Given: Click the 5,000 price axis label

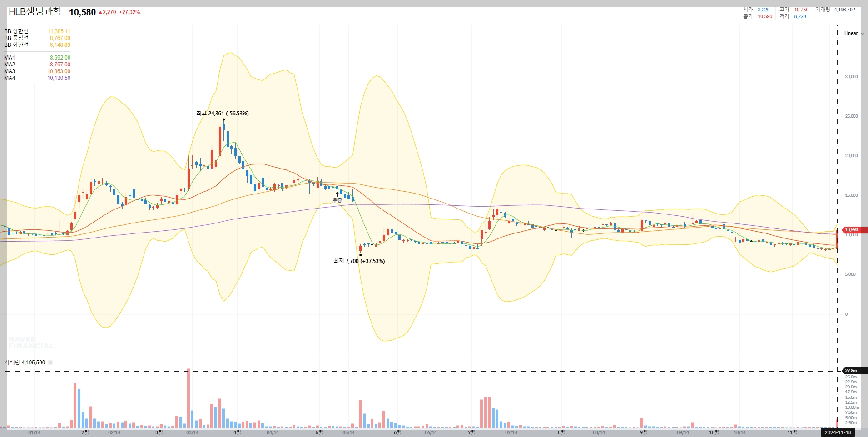Looking at the screenshot, I should [x=850, y=274].
